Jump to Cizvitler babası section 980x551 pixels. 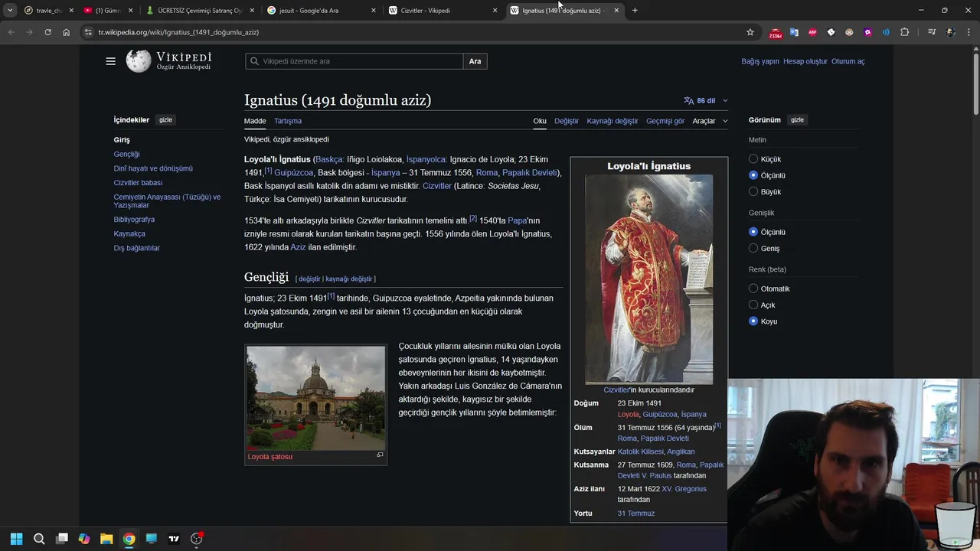tap(138, 183)
